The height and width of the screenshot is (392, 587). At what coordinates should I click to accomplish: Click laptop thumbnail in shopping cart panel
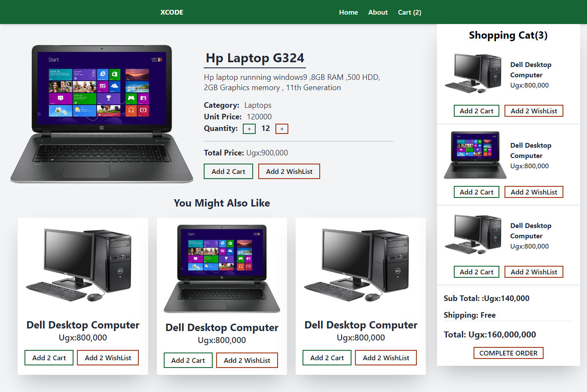475,155
